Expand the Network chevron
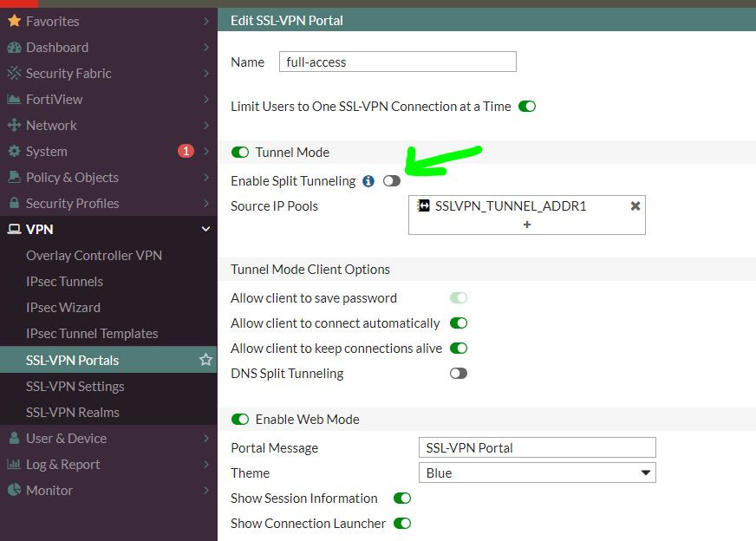The image size is (756, 541). [x=205, y=126]
